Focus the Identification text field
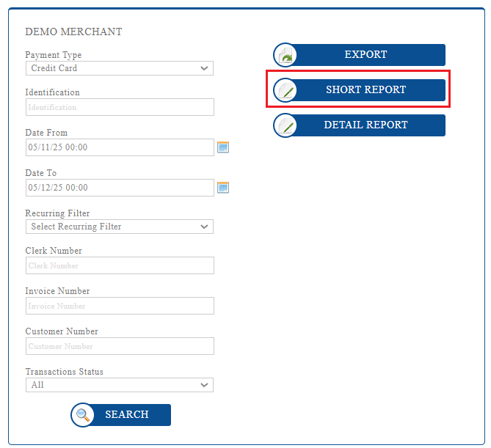This screenshot has height=448, width=491. click(x=119, y=107)
